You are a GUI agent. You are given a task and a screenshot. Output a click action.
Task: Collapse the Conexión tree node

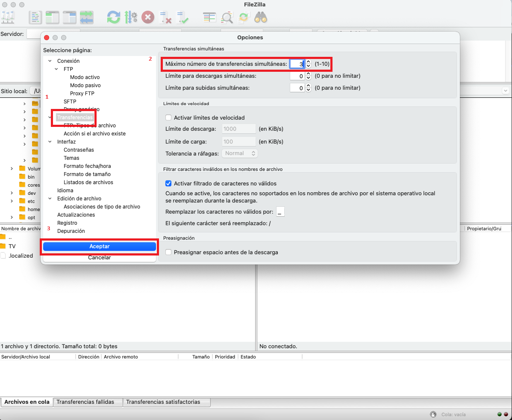pos(50,61)
